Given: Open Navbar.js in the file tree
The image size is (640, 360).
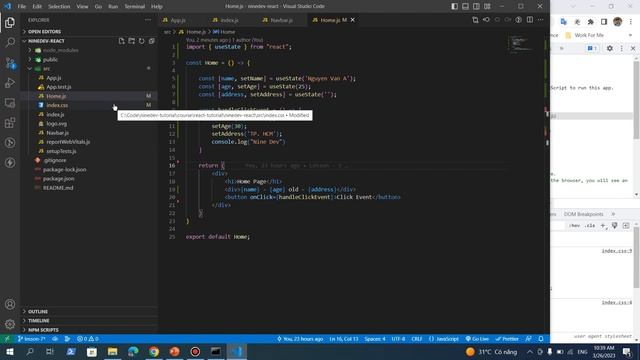Looking at the screenshot, I should point(58,133).
